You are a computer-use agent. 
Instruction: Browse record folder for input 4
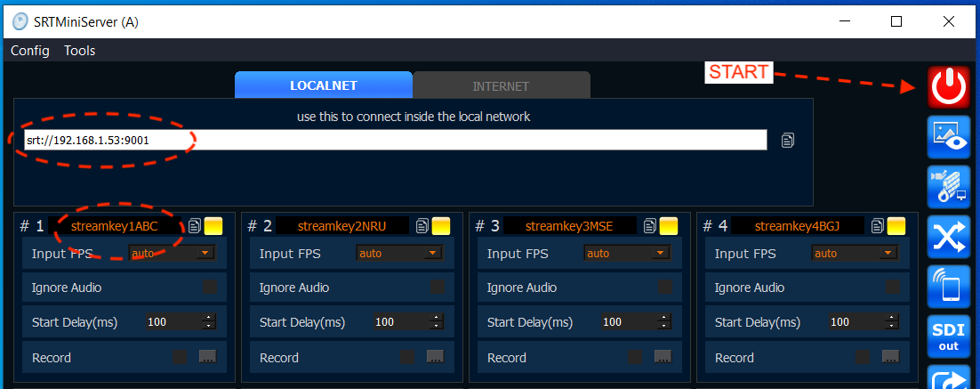coord(890,356)
